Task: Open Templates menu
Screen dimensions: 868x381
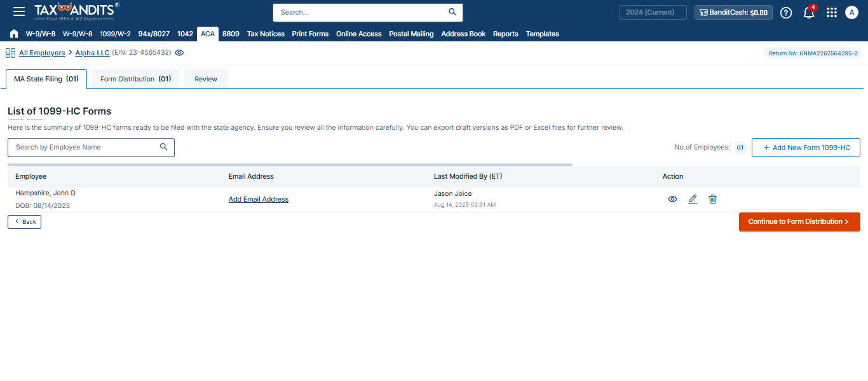Action: [543, 34]
